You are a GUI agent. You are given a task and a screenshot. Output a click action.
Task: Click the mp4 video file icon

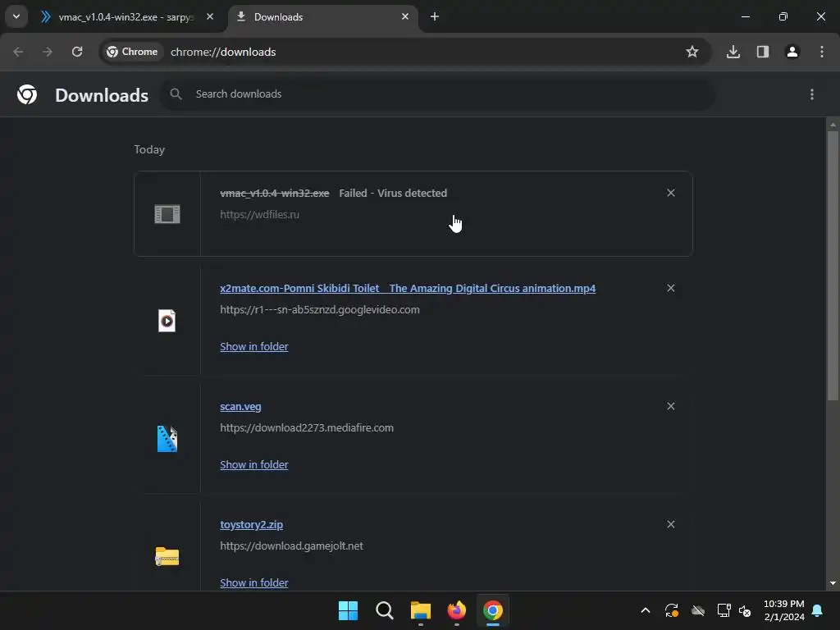coord(167,321)
